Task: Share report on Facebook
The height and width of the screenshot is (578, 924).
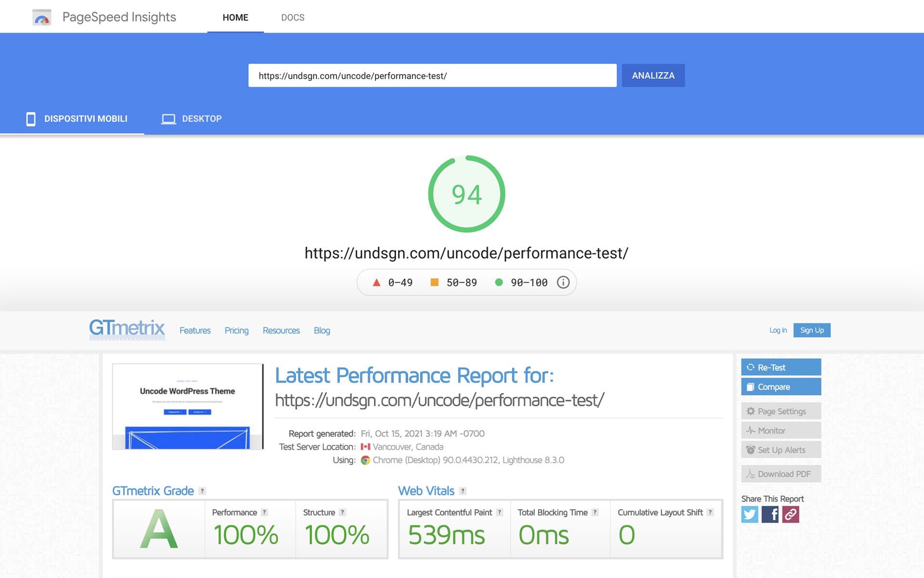Action: [770, 514]
